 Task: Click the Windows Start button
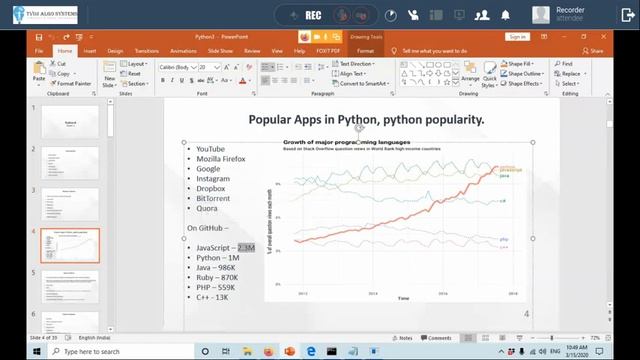(37, 351)
